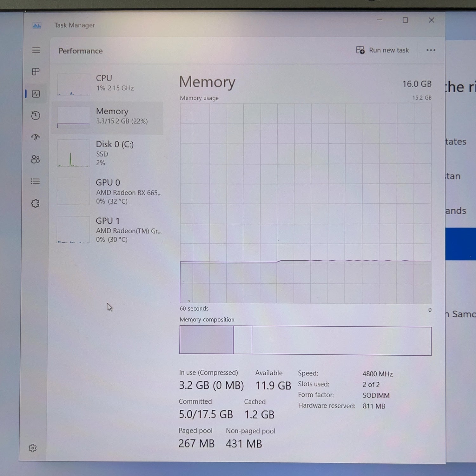Click the in-use segment of memory composition
The width and height of the screenshot is (476, 476).
click(x=207, y=340)
